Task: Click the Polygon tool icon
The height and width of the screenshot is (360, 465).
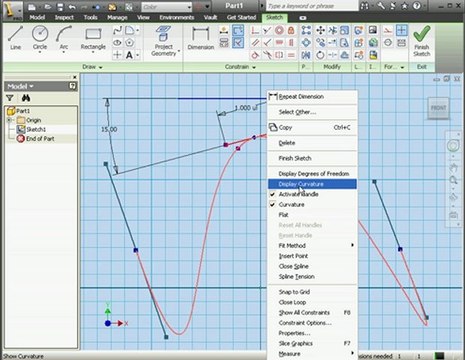Action: 130,43
